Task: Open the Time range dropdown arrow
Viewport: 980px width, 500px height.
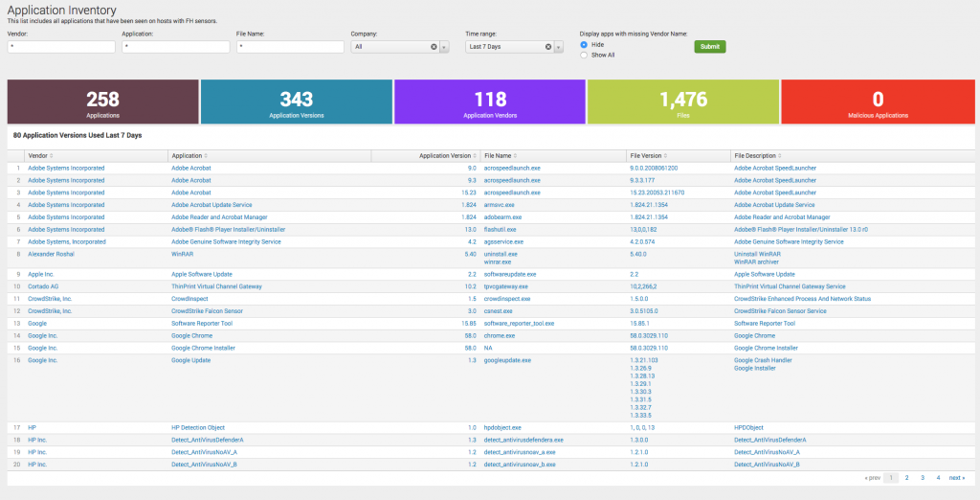Action: (559, 47)
